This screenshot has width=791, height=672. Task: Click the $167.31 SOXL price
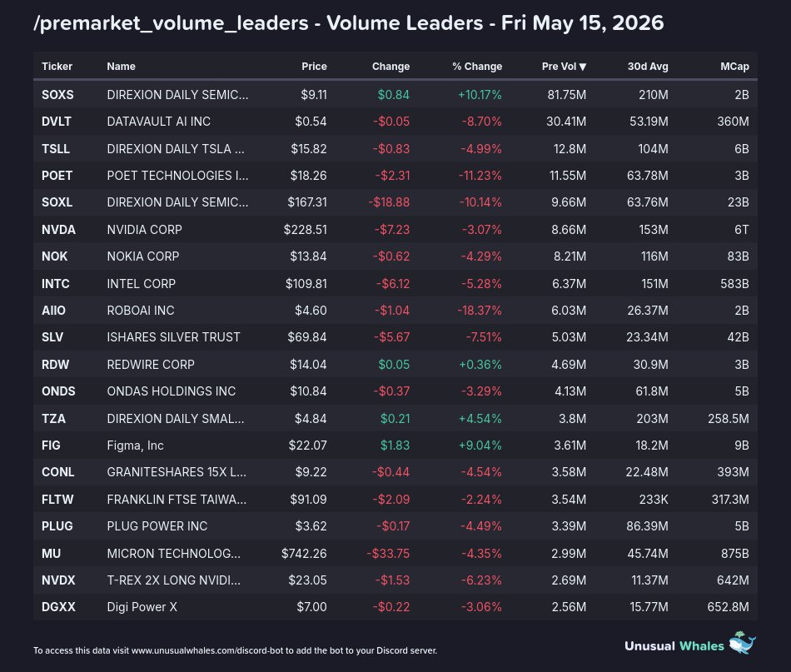tap(307, 202)
